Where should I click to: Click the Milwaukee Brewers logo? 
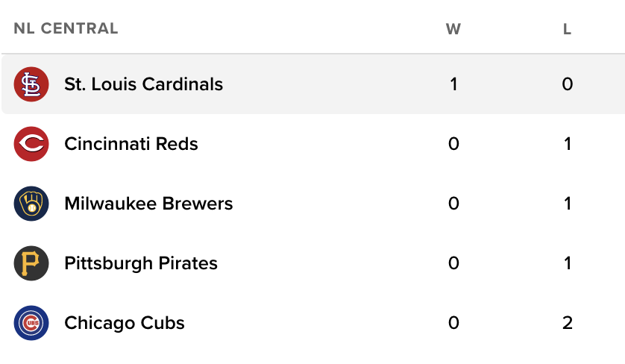[31, 204]
